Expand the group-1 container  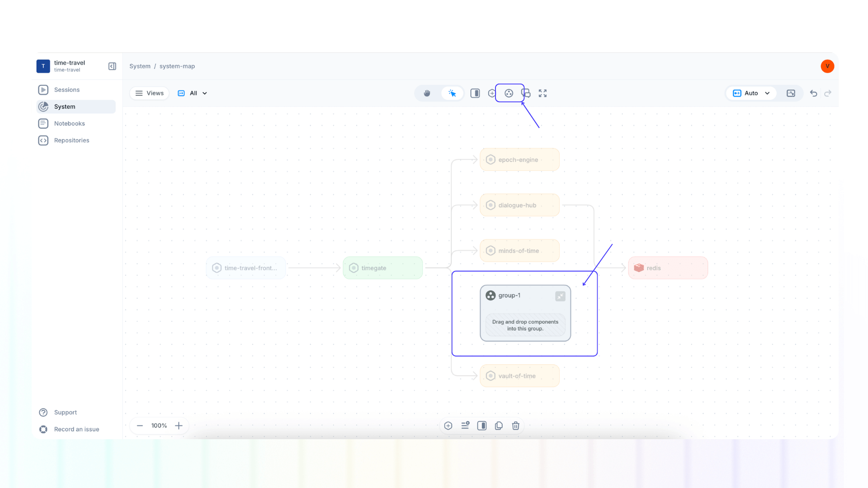coord(560,296)
